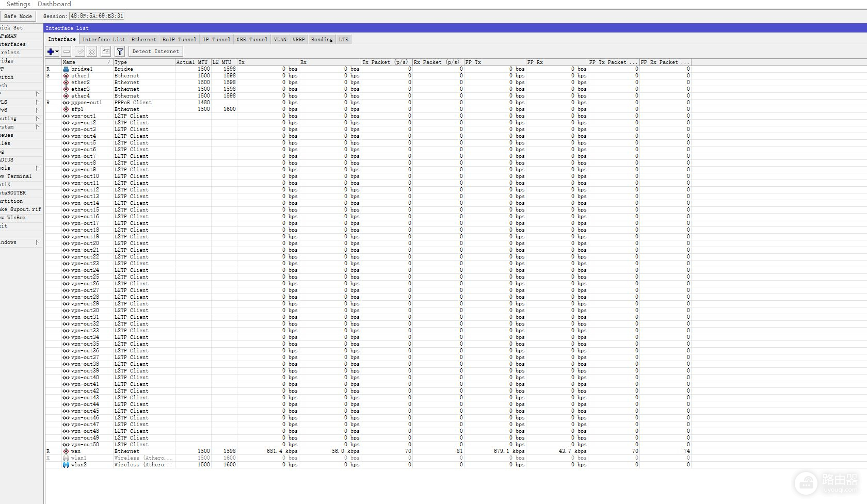Click the pppoe-out1 MTU value 1480
This screenshot has height=504, width=867.
(204, 102)
